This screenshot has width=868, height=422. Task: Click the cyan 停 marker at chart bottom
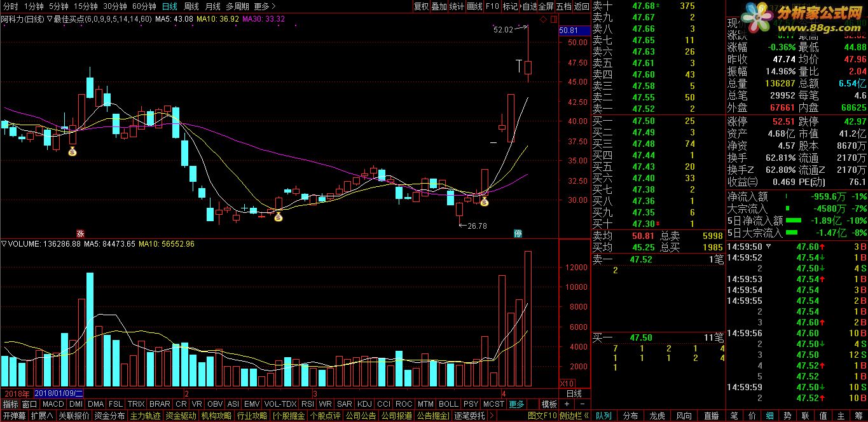[x=518, y=233]
